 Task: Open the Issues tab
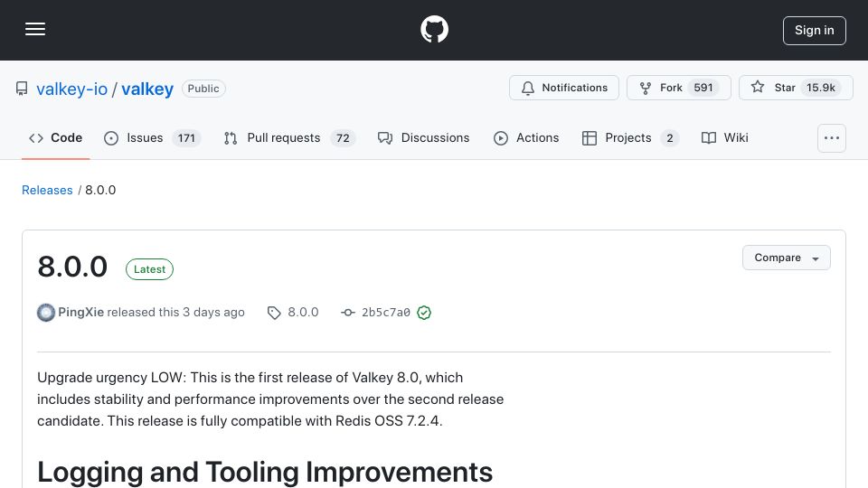pos(152,137)
